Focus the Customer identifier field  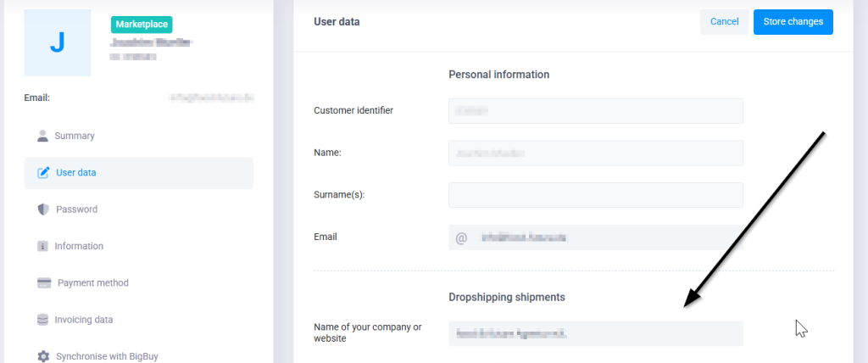[595, 111]
